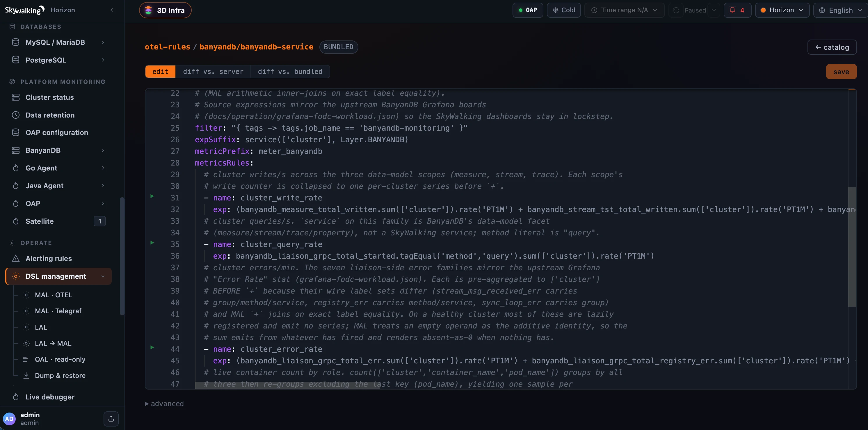Toggle the Cold storage mode

[563, 10]
